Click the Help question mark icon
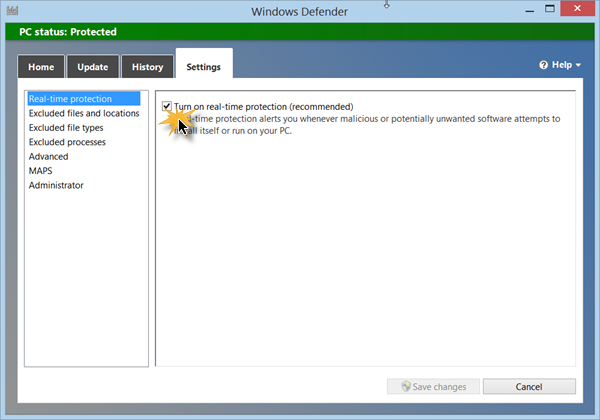This screenshot has width=600, height=420. 543,65
